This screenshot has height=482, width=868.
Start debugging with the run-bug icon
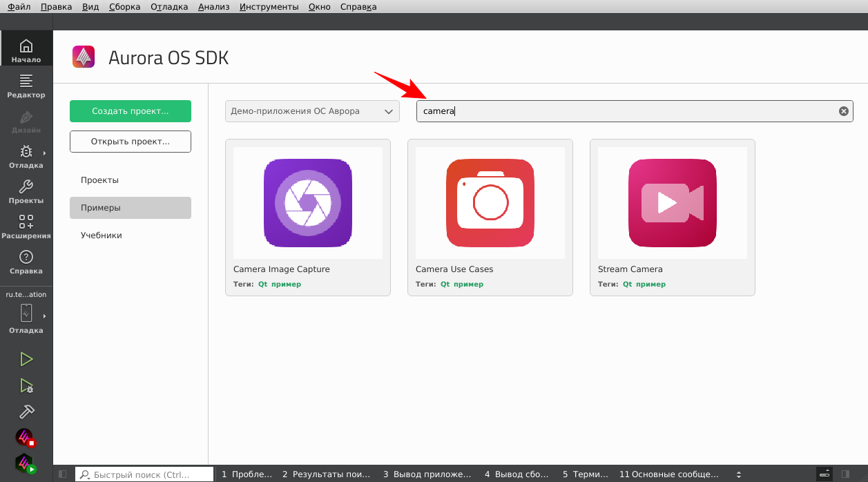pos(26,385)
